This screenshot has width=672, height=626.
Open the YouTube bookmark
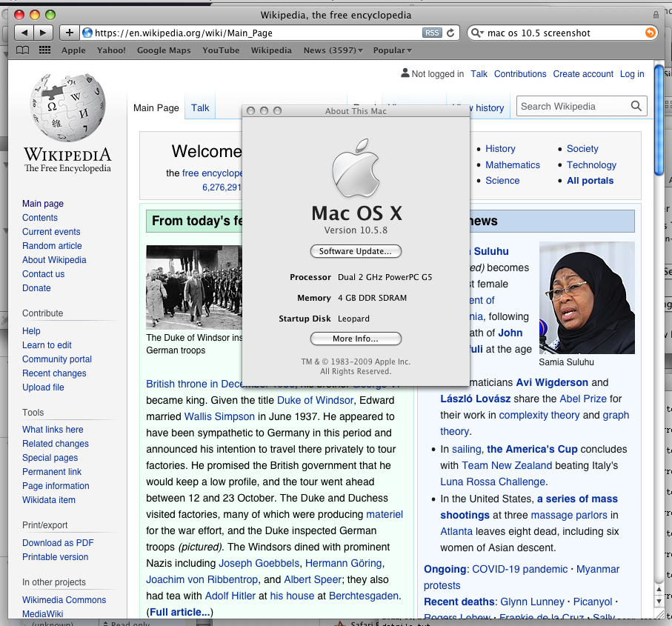tap(221, 50)
